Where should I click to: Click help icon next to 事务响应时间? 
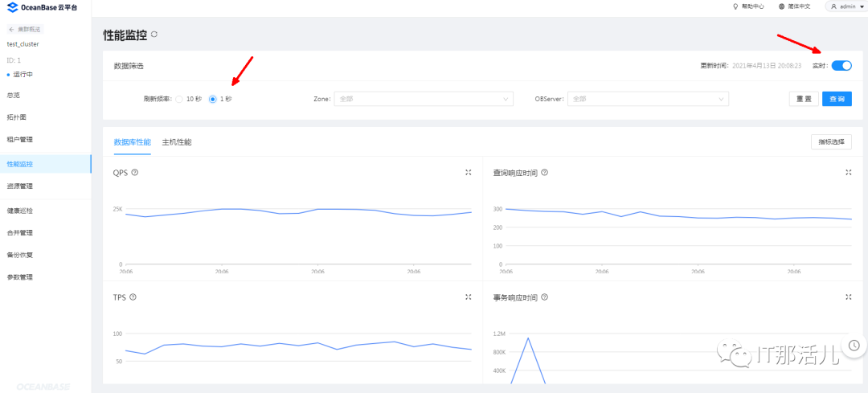(545, 297)
